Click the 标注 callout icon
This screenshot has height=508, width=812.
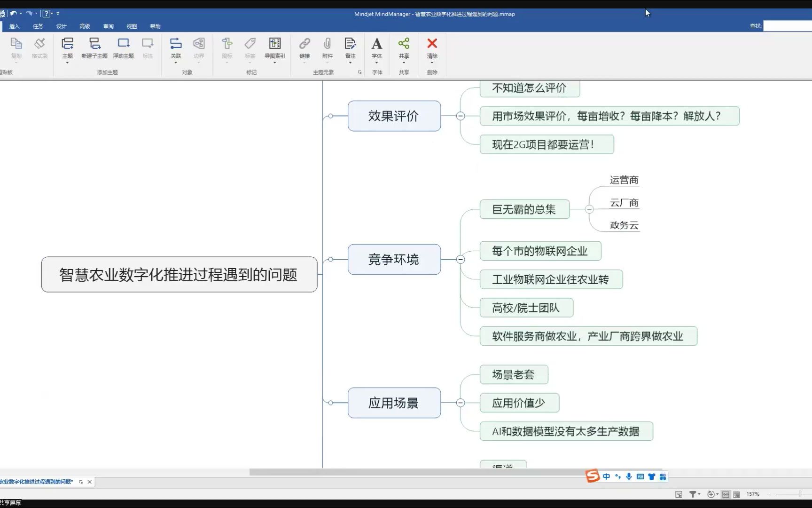[x=148, y=44]
